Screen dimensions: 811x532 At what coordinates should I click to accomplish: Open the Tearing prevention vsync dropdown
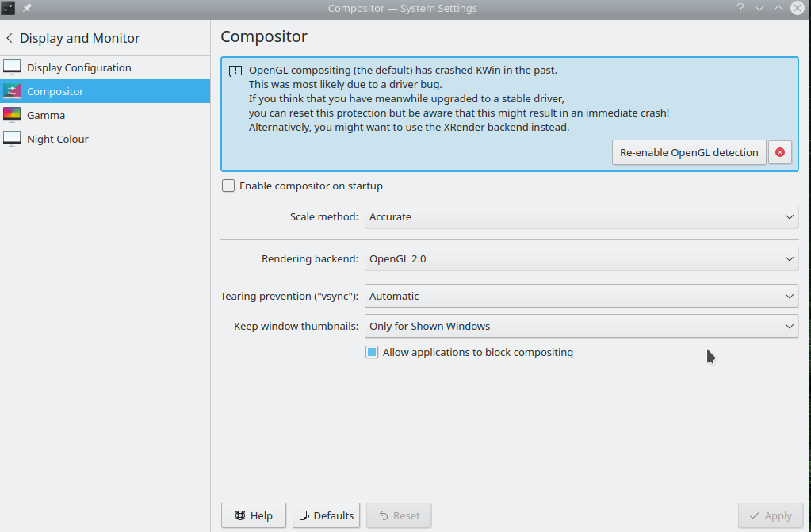pyautogui.click(x=581, y=296)
